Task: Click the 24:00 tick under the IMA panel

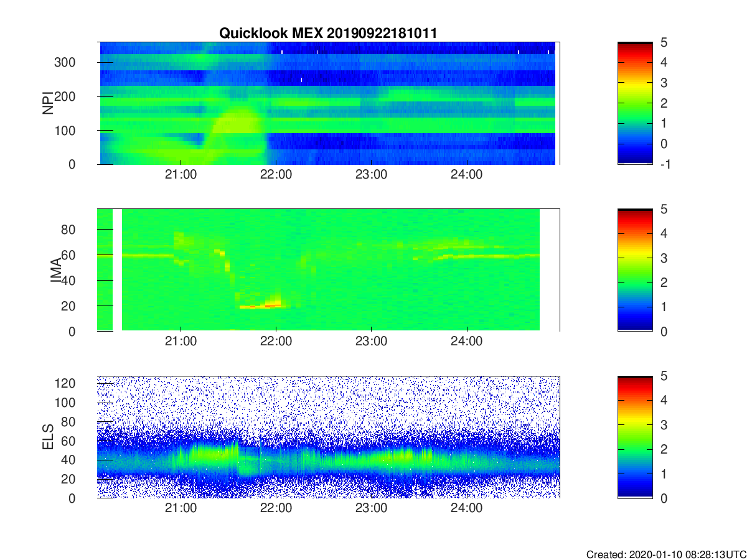Action: click(x=466, y=342)
